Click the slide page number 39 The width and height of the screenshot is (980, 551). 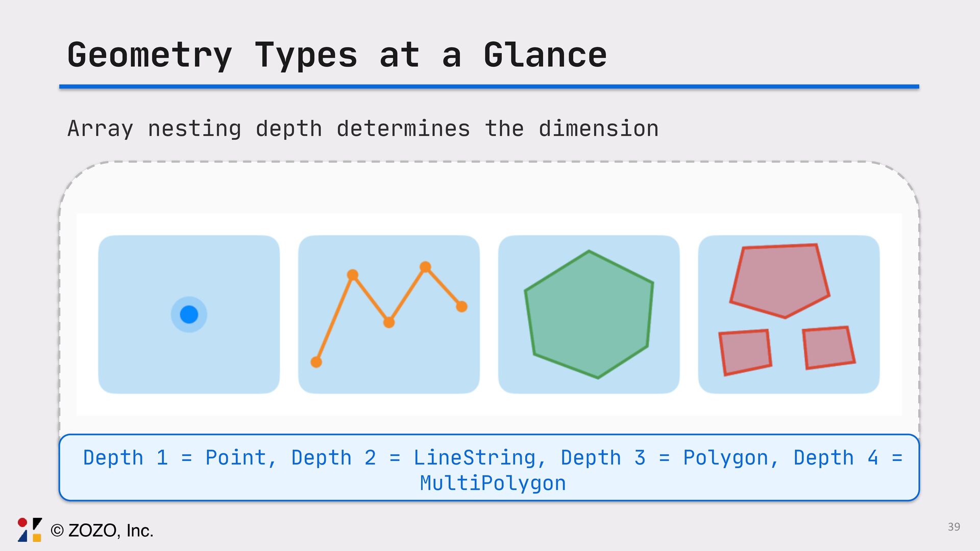[953, 527]
